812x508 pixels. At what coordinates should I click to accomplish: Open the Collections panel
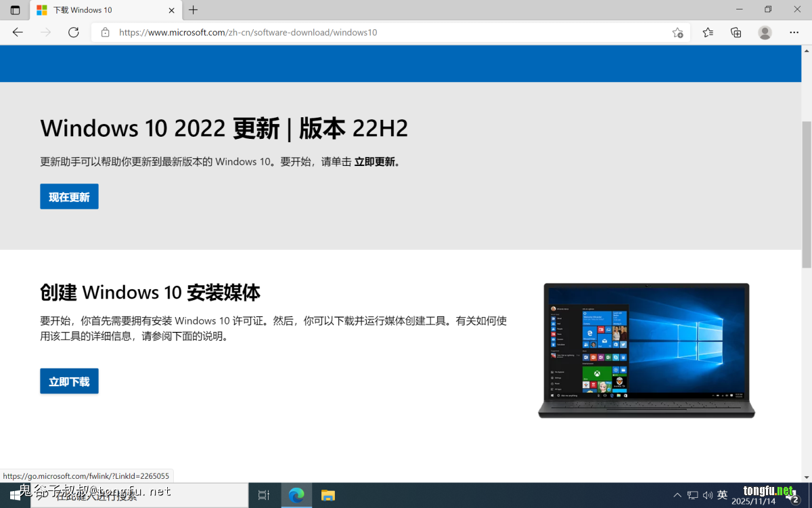736,33
